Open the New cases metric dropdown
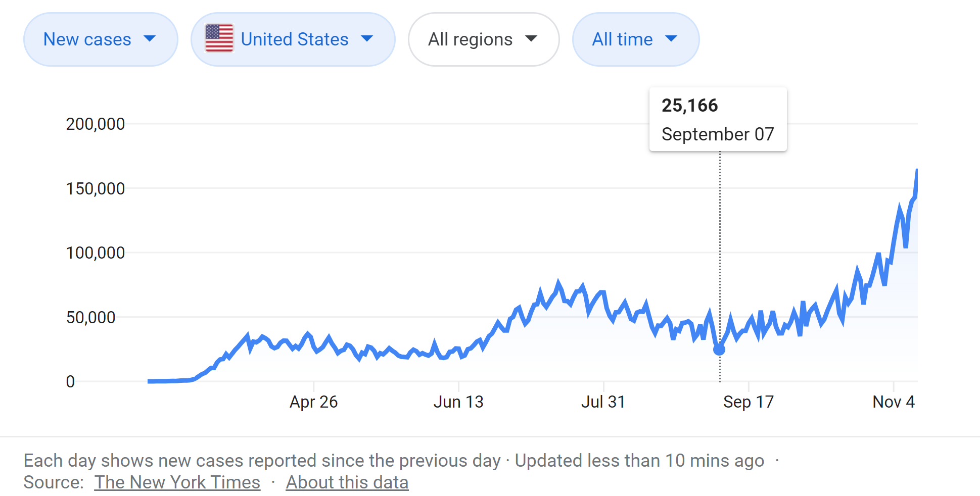Viewport: 980px width, 496px height. click(x=100, y=39)
